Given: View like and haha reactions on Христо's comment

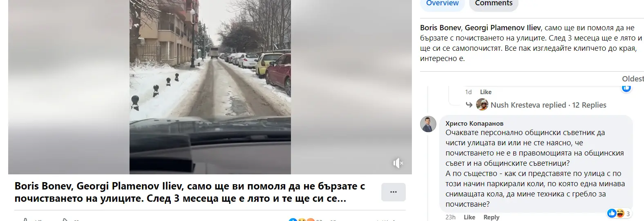Looking at the screenshot, I should [619, 213].
